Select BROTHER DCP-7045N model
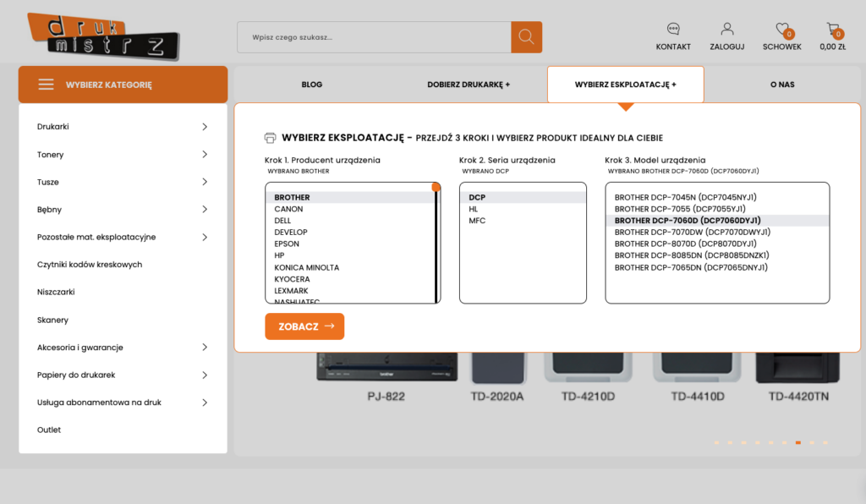 685,197
